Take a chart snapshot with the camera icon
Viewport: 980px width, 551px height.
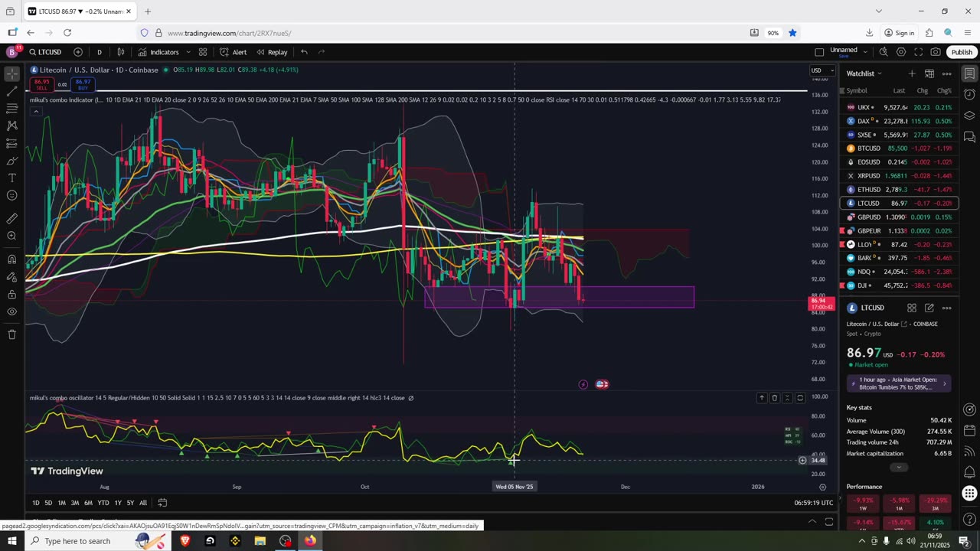point(936,52)
